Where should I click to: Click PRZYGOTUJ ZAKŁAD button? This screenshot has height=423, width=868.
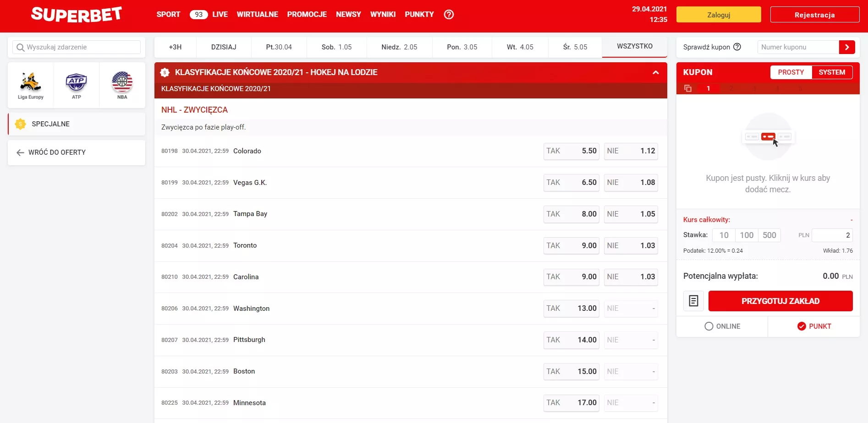[x=780, y=301]
